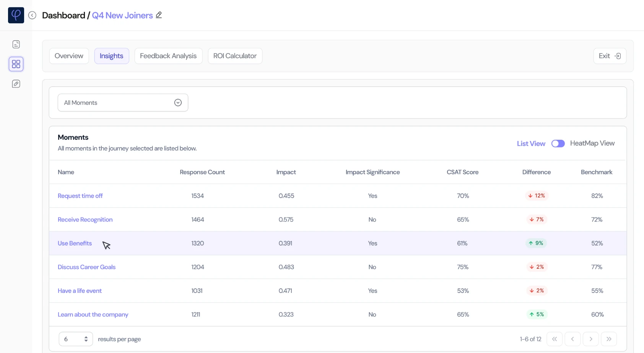
Task: Click the Difference column header
Action: tap(537, 172)
